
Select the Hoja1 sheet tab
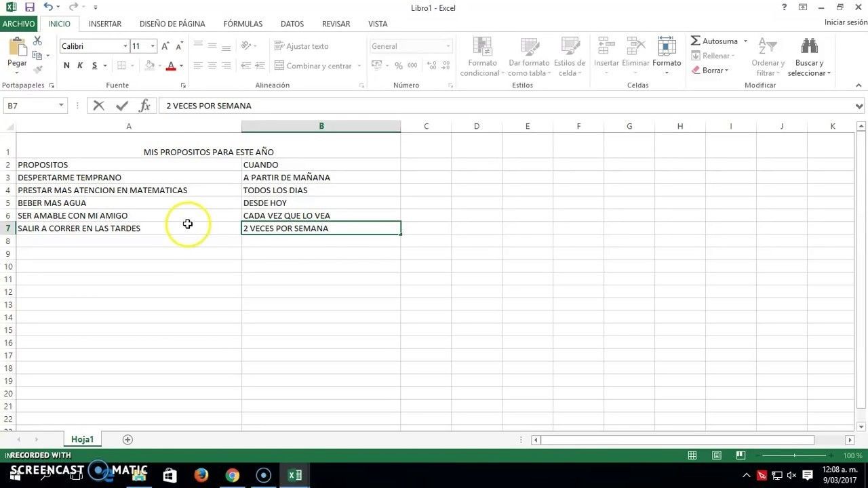pyautogui.click(x=83, y=439)
